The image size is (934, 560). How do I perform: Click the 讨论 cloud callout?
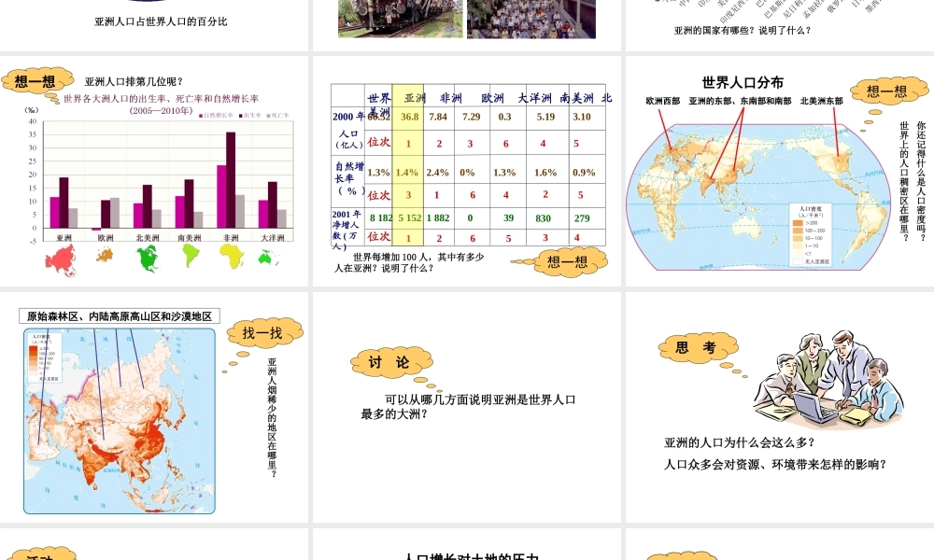(390, 362)
